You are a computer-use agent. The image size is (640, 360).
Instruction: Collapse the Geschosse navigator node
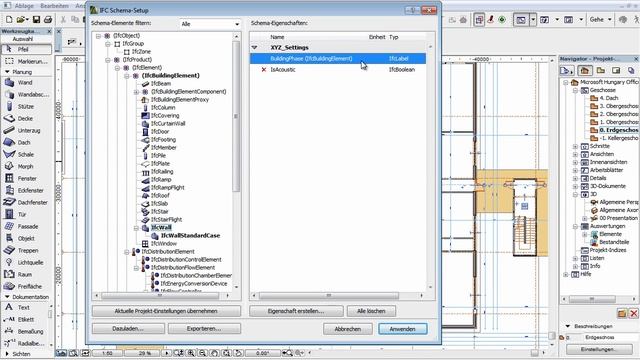coord(576,90)
